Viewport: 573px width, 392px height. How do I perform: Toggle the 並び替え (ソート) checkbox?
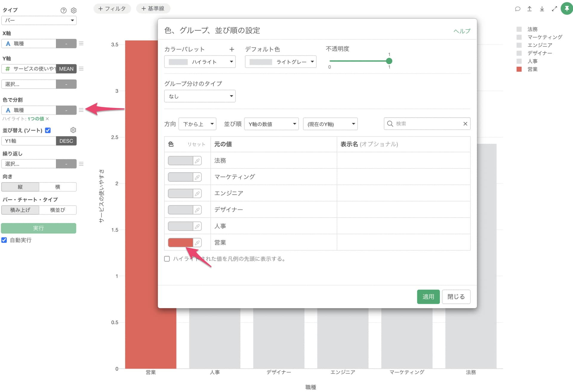[48, 130]
